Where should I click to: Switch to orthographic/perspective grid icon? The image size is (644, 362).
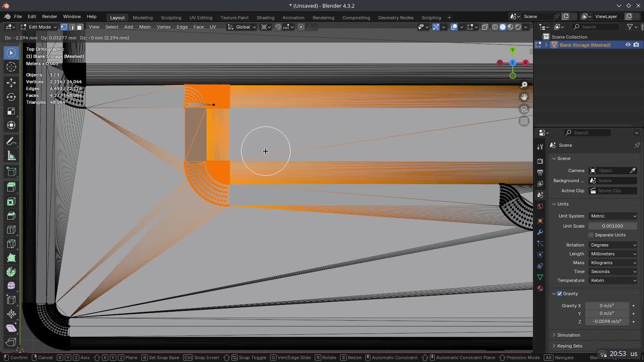point(524,121)
